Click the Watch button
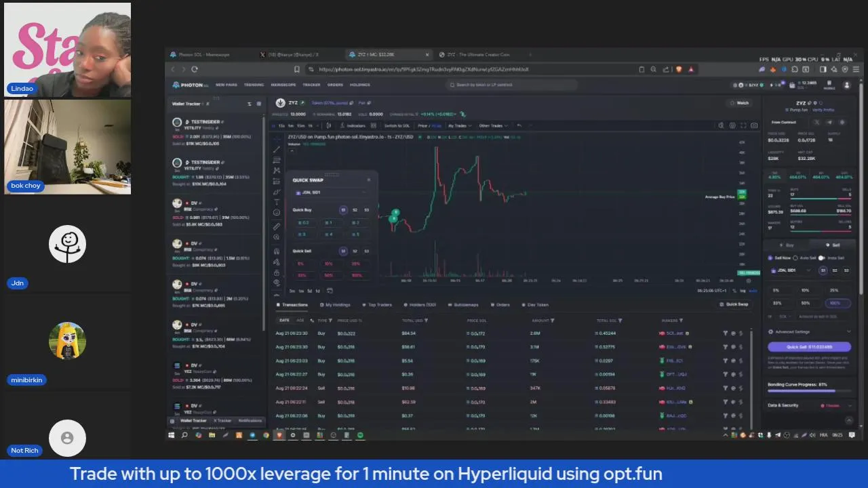Viewport: 868px width, 488px height. tap(740, 103)
